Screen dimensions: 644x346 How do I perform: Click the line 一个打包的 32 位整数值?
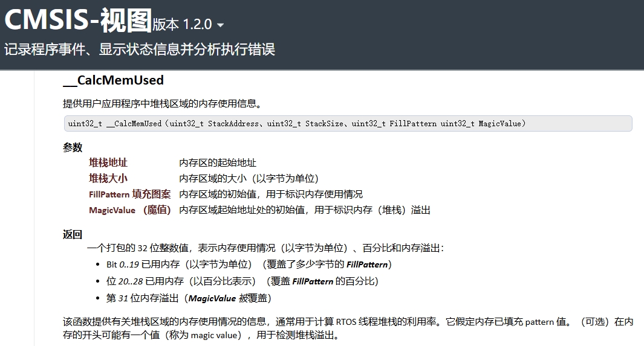pyautogui.click(x=265, y=248)
